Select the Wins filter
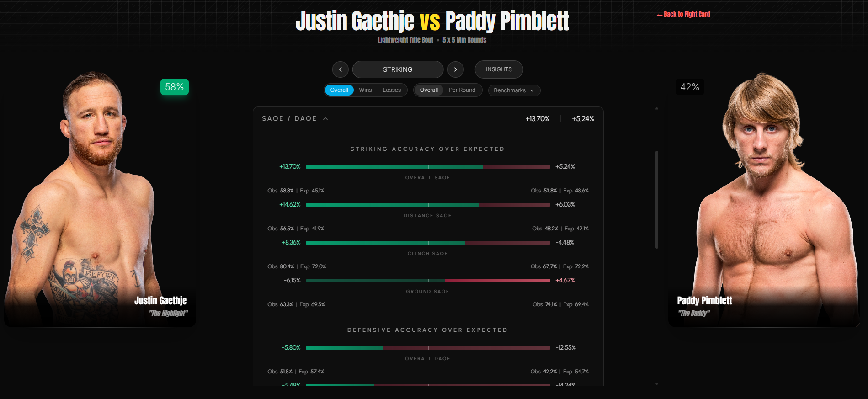This screenshot has width=868, height=399. [365, 90]
